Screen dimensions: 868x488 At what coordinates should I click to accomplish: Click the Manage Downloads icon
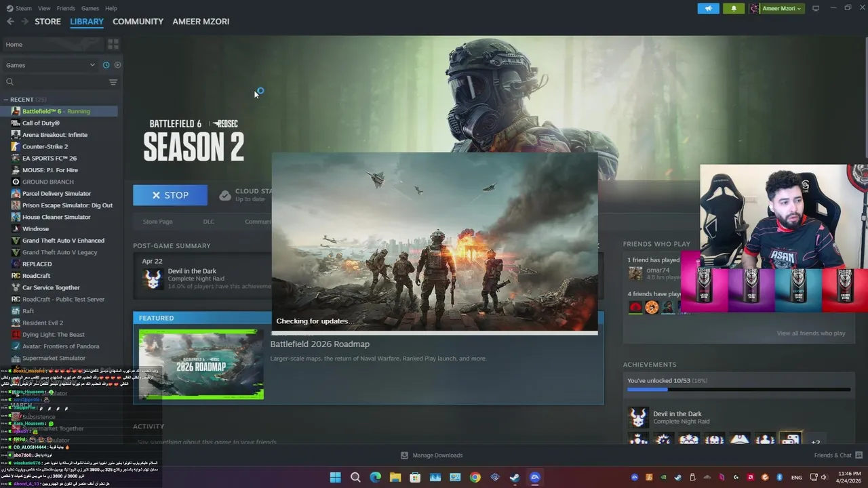[404, 455]
